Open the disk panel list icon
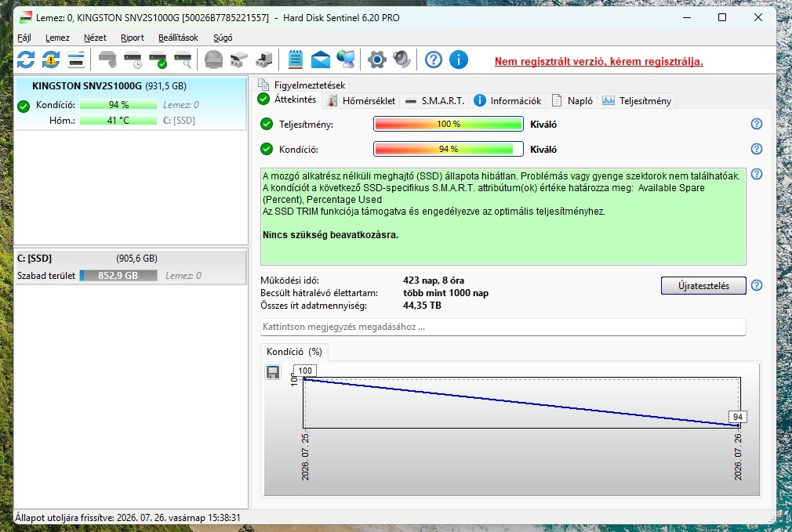The image size is (792, 532). click(x=76, y=60)
